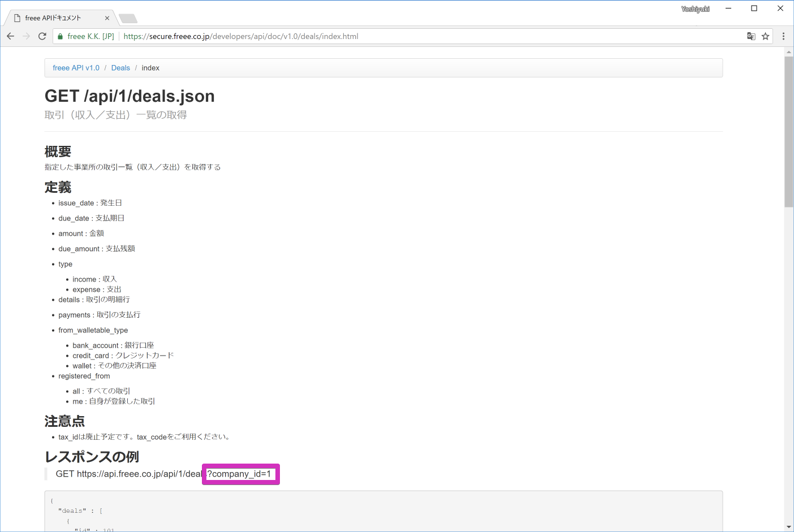Close the freee APIドキュメント tab

(107, 18)
